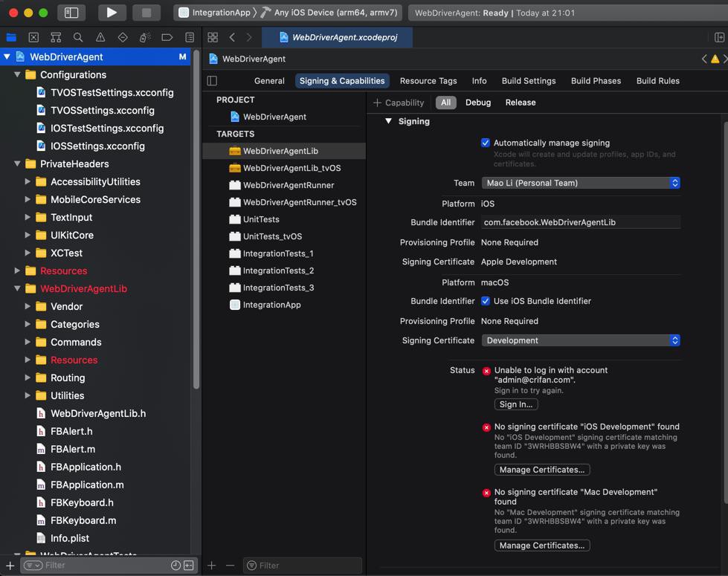Open the Symbol navigator
The height and width of the screenshot is (576, 728).
pos(56,38)
